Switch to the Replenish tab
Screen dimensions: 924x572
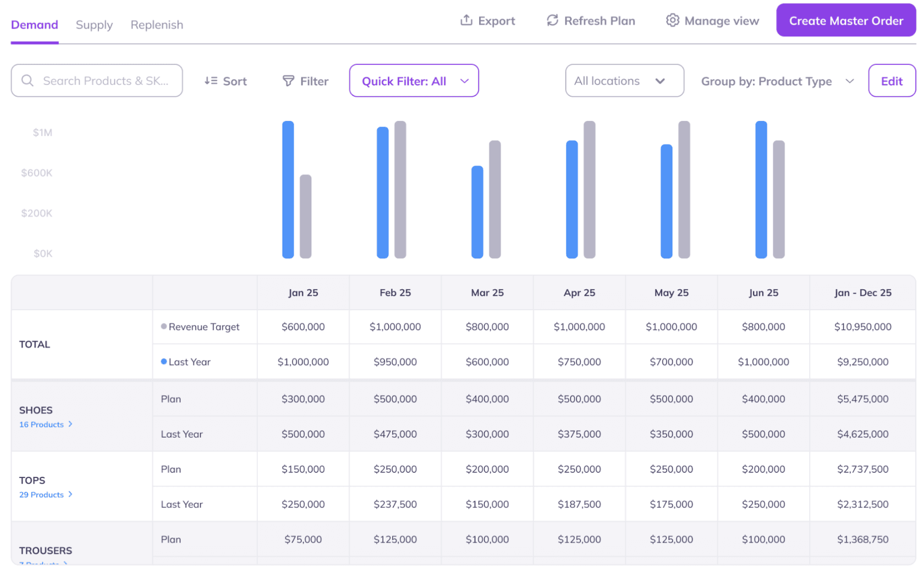point(157,25)
